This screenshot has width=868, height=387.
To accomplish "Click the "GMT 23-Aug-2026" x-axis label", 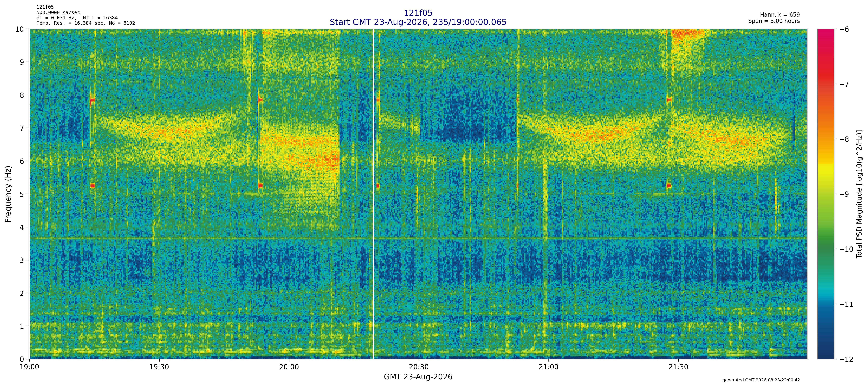I will click(418, 377).
